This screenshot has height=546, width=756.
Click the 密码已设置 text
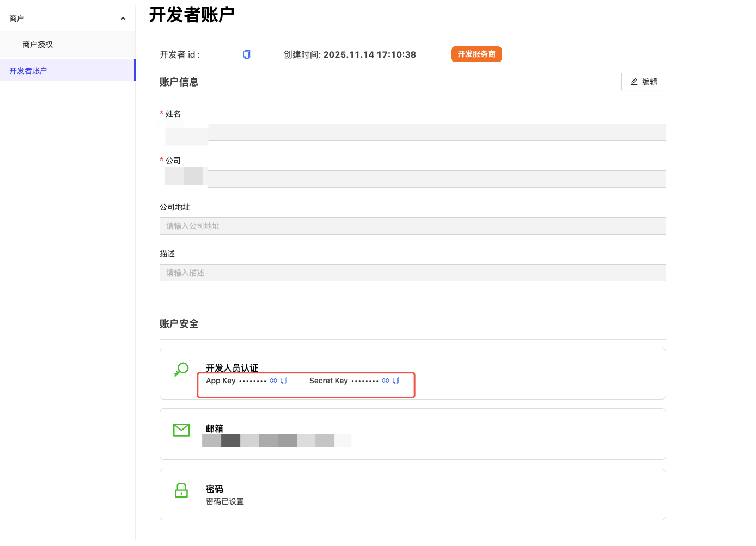[225, 501]
